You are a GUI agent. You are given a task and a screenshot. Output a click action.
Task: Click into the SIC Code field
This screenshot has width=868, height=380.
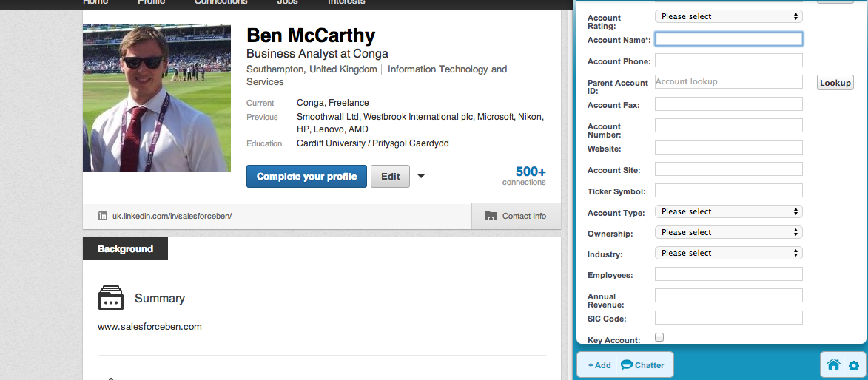(x=728, y=317)
